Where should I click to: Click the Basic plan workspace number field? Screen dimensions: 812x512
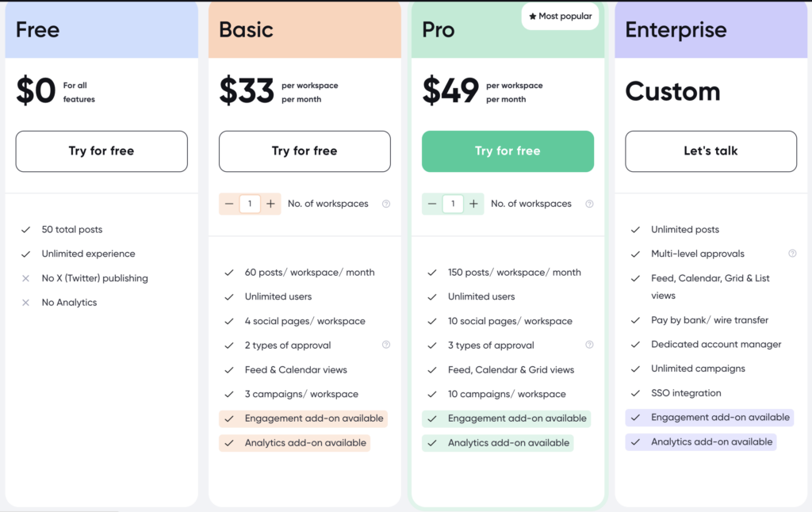[250, 204]
